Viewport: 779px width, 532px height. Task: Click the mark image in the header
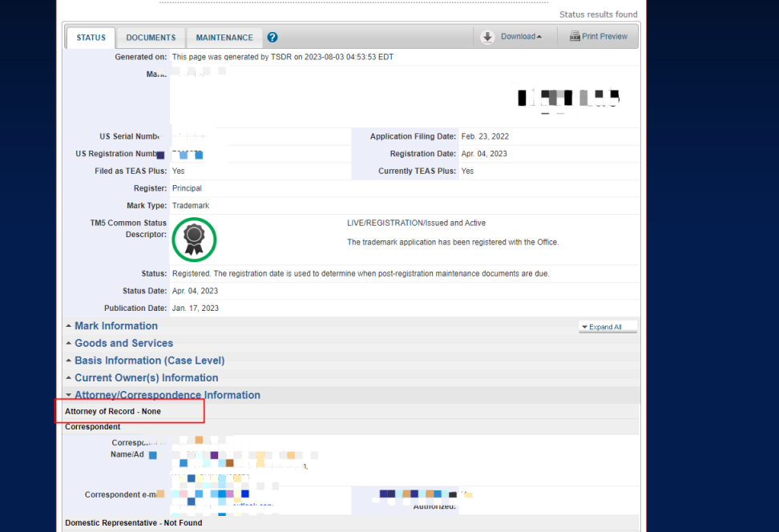tap(569, 99)
